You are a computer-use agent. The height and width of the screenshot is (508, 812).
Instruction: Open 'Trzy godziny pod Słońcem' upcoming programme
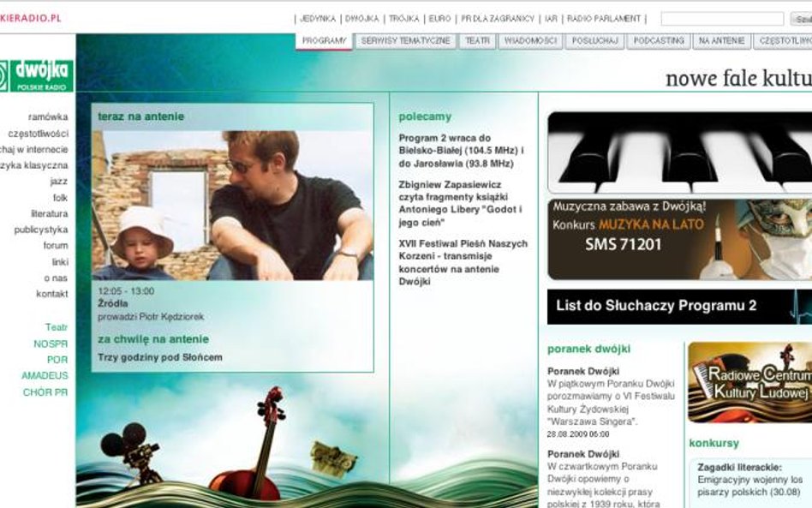pos(160,357)
